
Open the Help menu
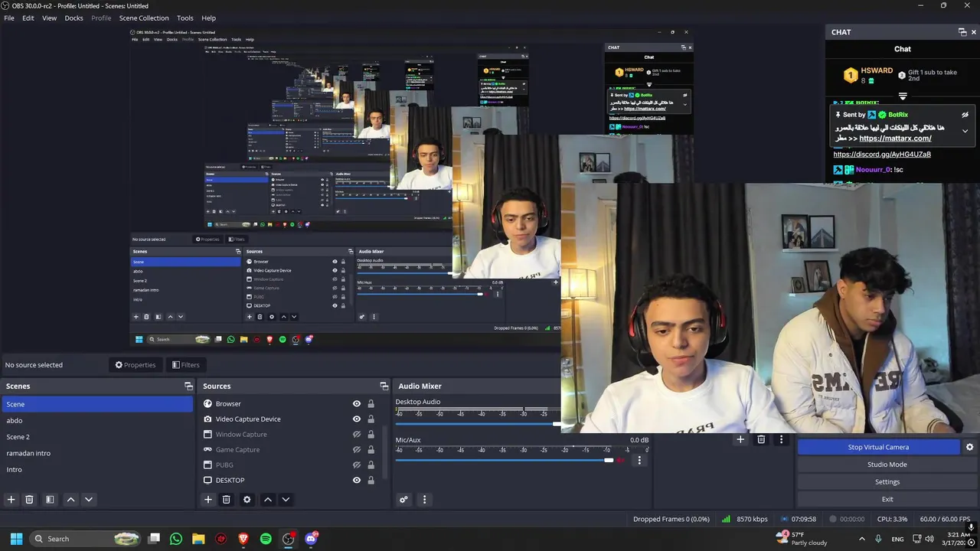click(x=208, y=18)
